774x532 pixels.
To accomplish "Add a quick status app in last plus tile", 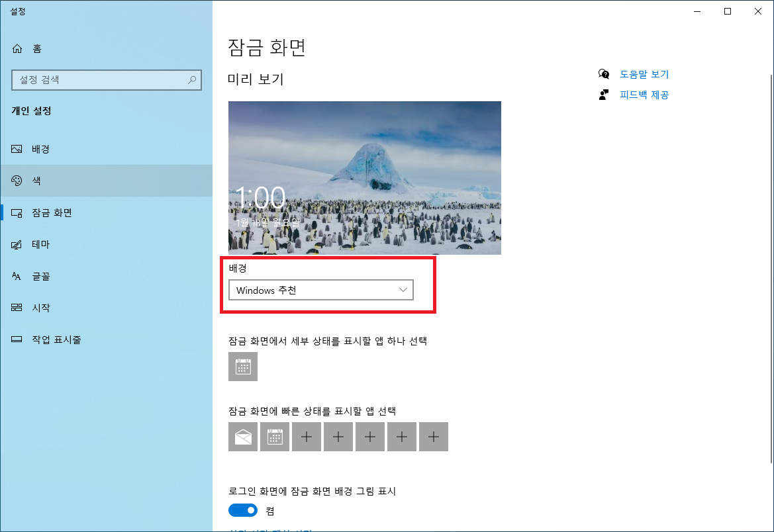I will [434, 437].
